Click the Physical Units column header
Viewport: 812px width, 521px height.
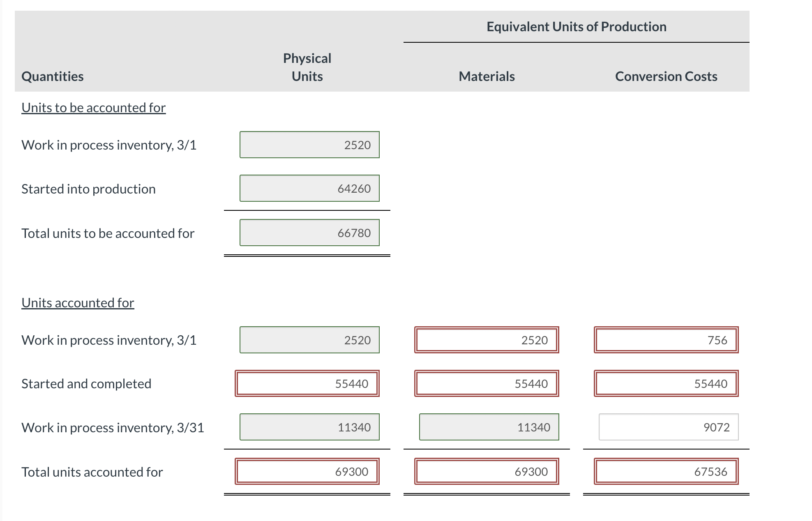tap(307, 67)
